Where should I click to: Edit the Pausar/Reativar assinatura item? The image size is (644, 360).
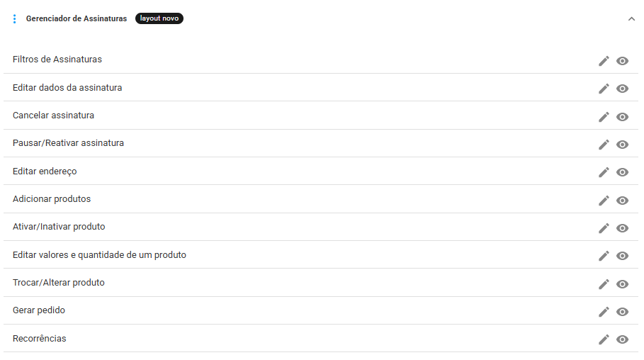tap(604, 145)
